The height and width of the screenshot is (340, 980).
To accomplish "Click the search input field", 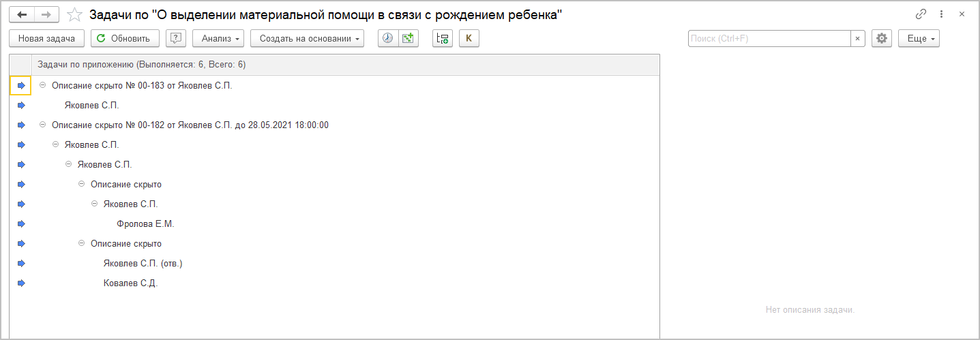I will coord(769,38).
